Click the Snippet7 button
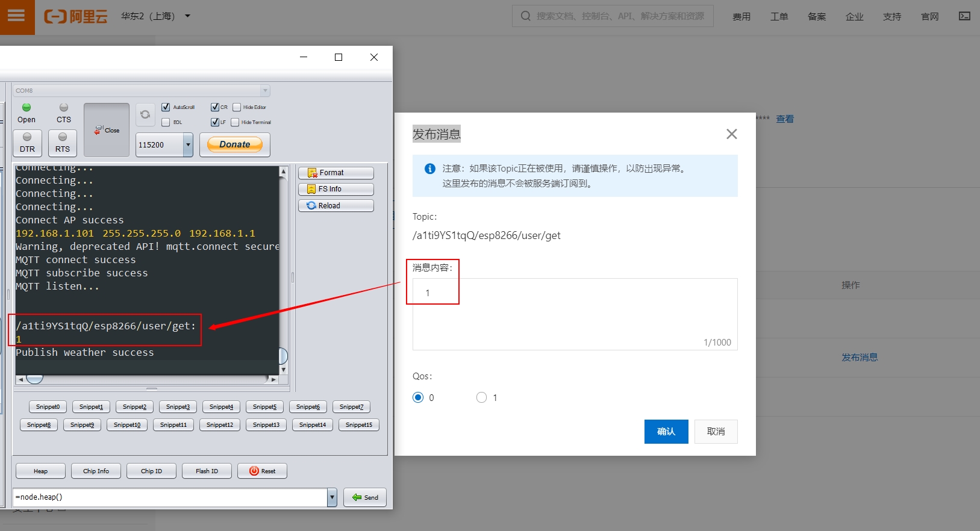The image size is (980, 531). 351,407
